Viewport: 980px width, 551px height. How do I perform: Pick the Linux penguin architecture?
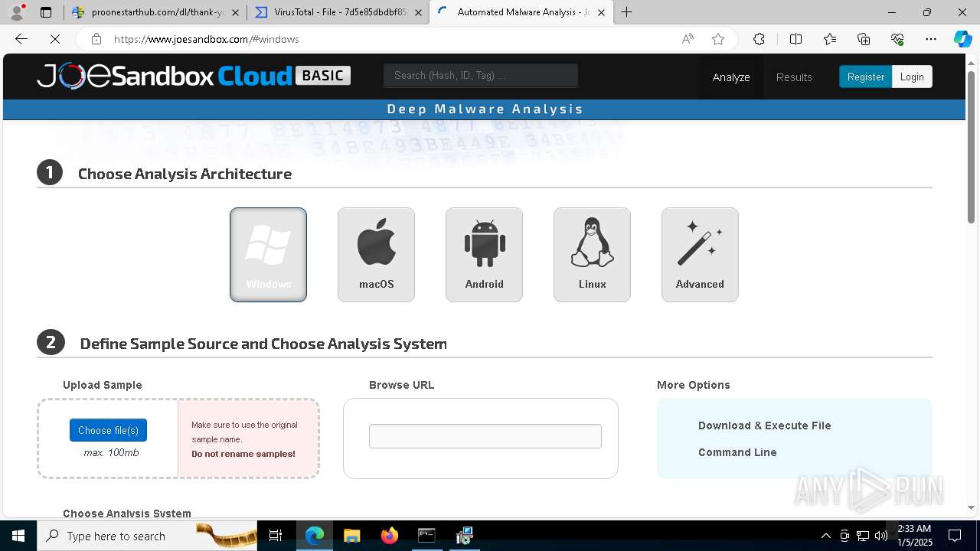click(592, 255)
